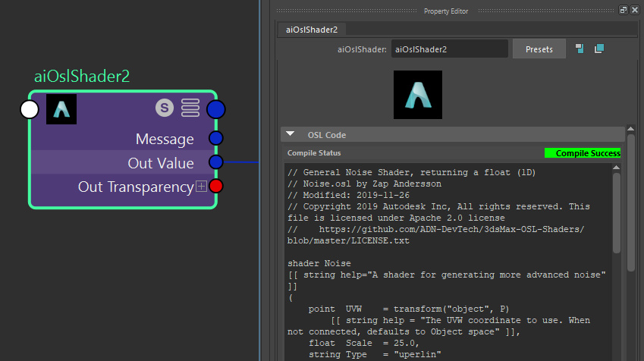Viewport: 644px width, 361px height.
Task: Click the Arnold icon on the aiOslShader2 node
Action: point(61,109)
